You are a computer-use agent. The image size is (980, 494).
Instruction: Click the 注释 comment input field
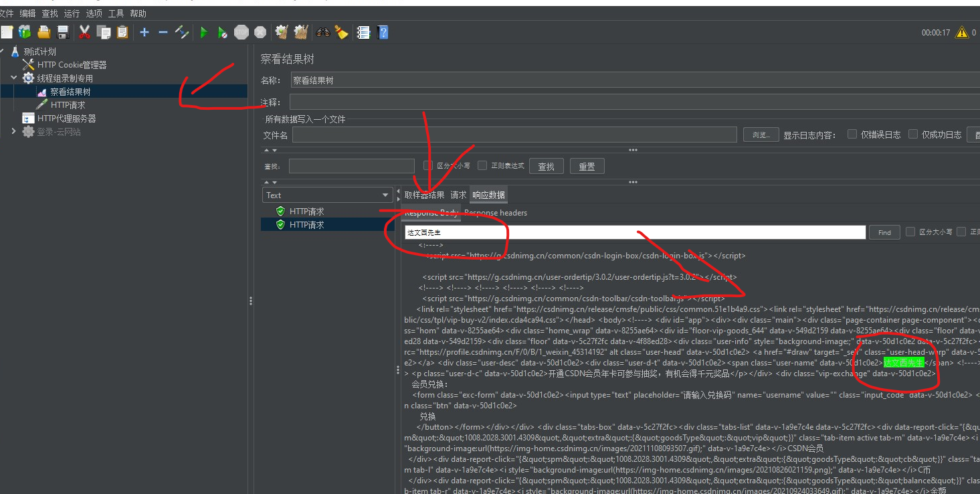(x=635, y=102)
